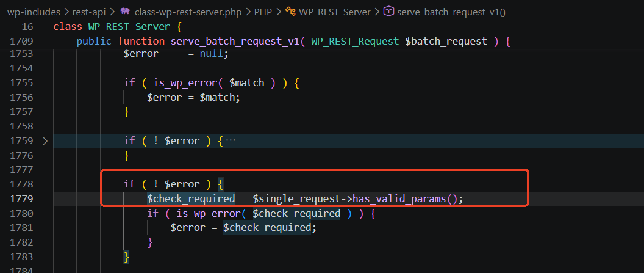Click the closing brace on line 1776
Viewport: 644px width, 273px height.
pyautogui.click(x=126, y=155)
